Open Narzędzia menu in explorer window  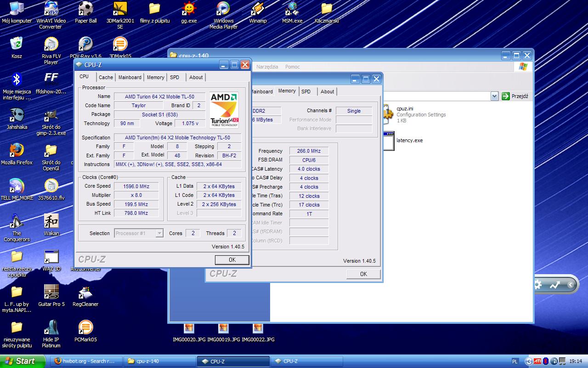click(267, 67)
